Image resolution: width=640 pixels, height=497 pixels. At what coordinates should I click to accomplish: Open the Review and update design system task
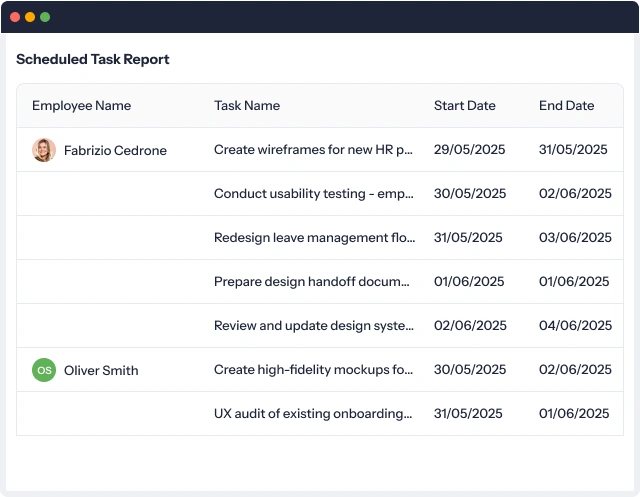pos(313,326)
